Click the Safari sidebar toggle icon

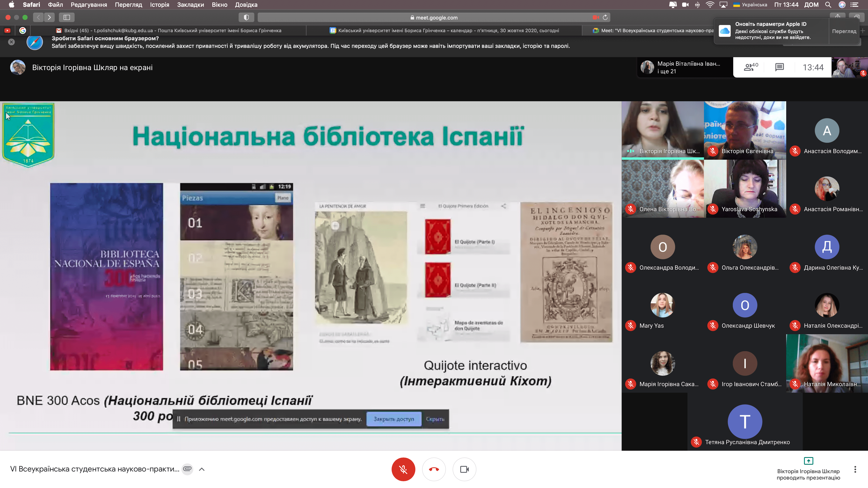(x=66, y=17)
